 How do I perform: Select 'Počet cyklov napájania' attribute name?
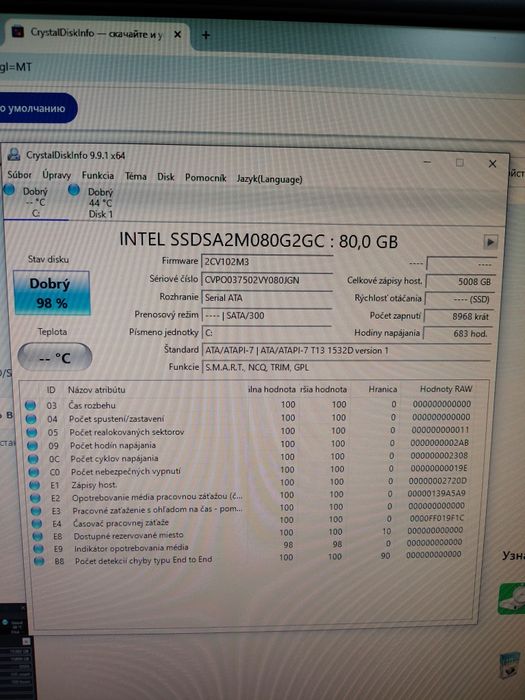click(114, 458)
